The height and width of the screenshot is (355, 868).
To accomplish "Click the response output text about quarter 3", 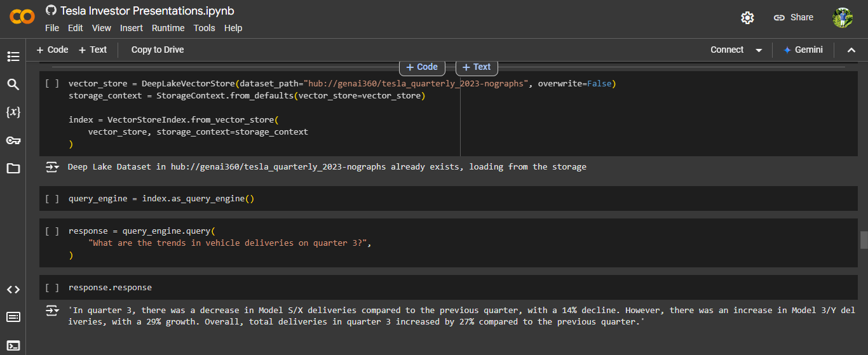I will [x=461, y=316].
